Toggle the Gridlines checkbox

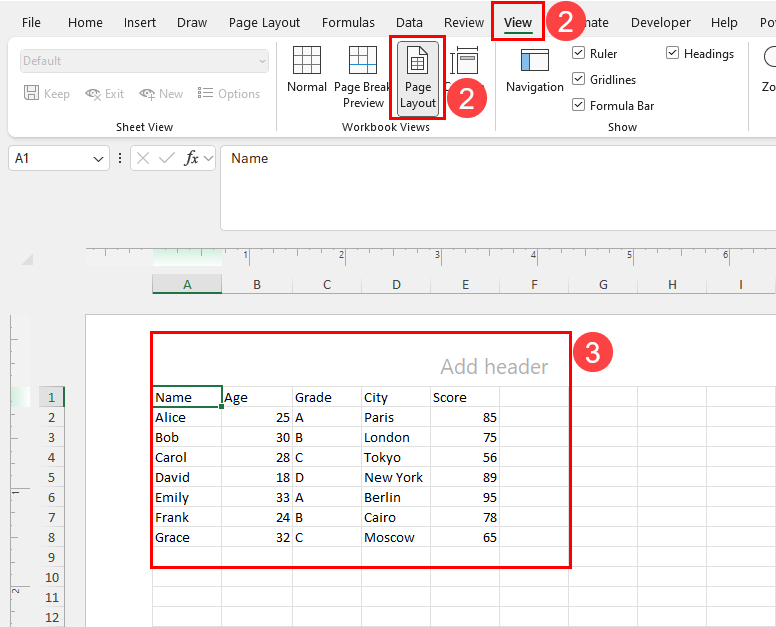(578, 79)
